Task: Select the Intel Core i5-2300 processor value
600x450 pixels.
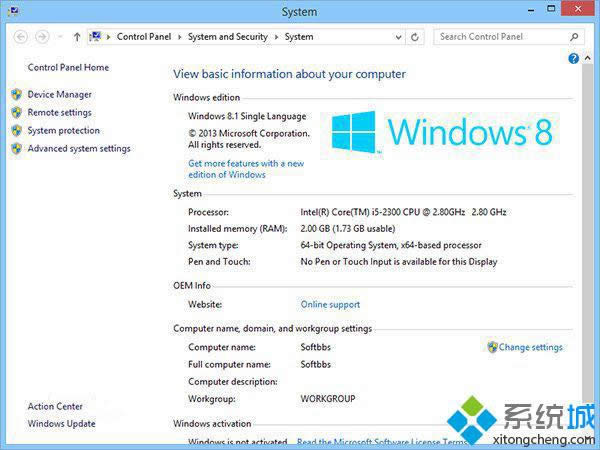Action: click(403, 212)
